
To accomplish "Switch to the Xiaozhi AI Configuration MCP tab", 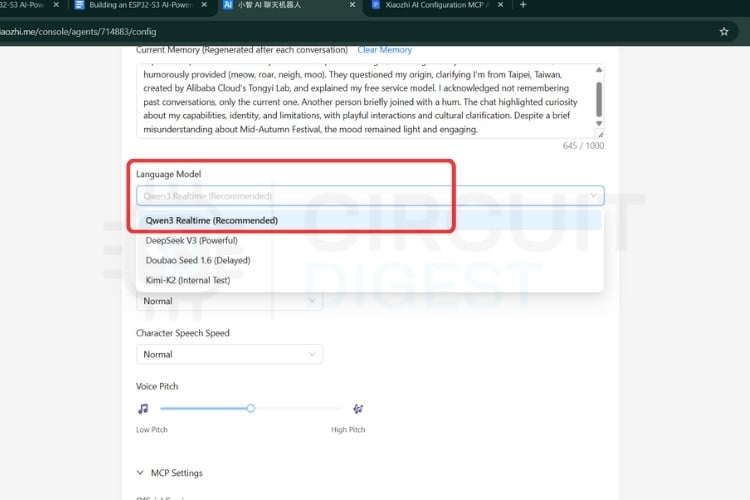I will [436, 5].
